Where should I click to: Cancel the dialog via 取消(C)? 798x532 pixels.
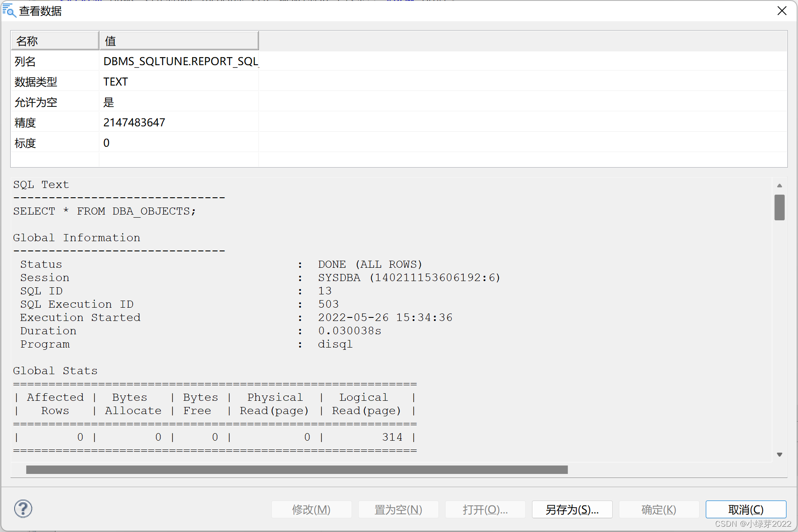746,509
